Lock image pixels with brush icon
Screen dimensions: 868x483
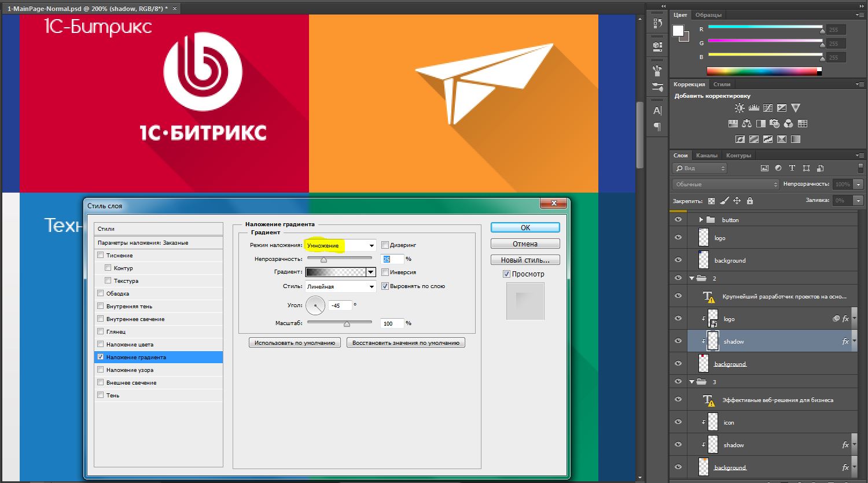point(724,201)
